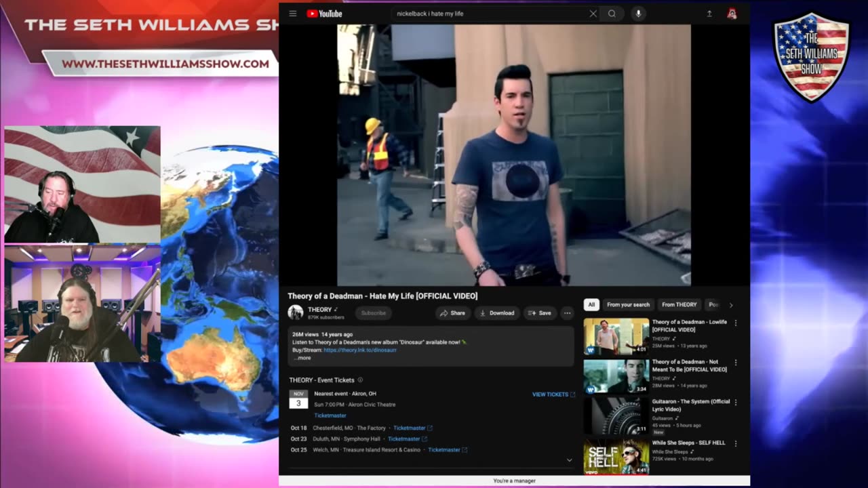The image size is (868, 488).
Task: Save the video to a playlist
Action: click(540, 313)
